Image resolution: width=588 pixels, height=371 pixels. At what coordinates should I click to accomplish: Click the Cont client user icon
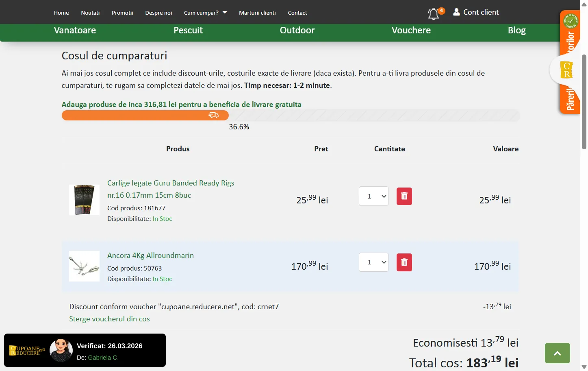456,12
